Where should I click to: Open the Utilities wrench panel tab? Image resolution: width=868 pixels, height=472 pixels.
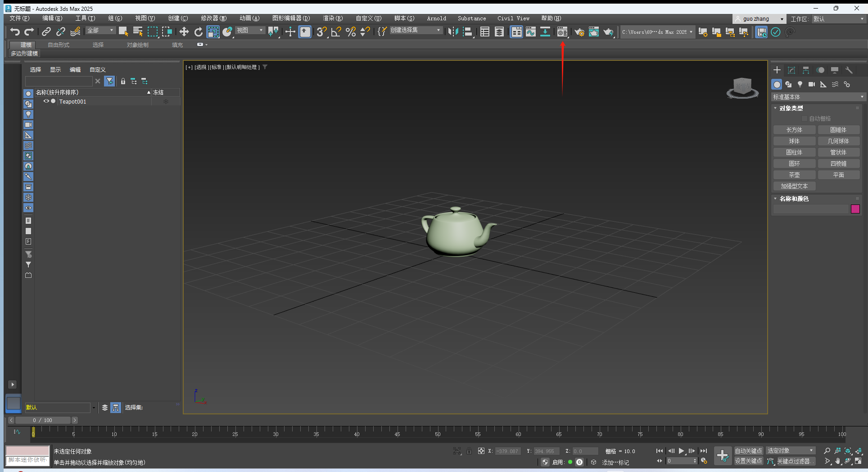[849, 70]
